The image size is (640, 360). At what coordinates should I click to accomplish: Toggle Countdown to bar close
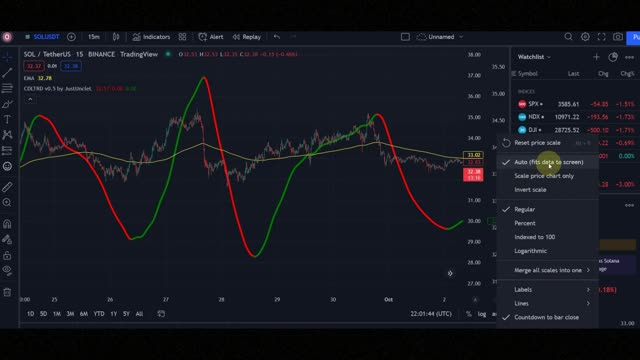(x=547, y=318)
